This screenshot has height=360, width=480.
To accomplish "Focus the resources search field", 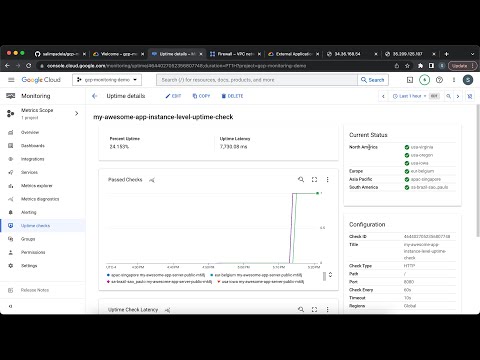I will pos(257,80).
